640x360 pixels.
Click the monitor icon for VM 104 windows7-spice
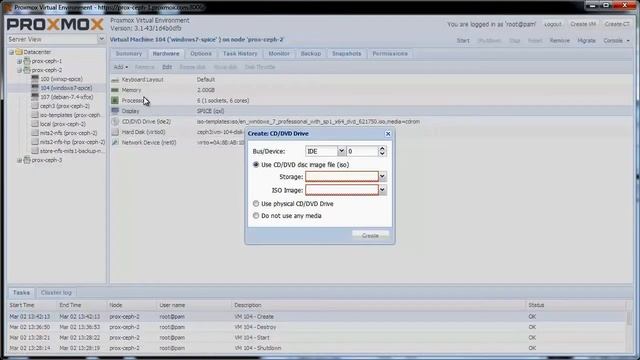pos(35,88)
